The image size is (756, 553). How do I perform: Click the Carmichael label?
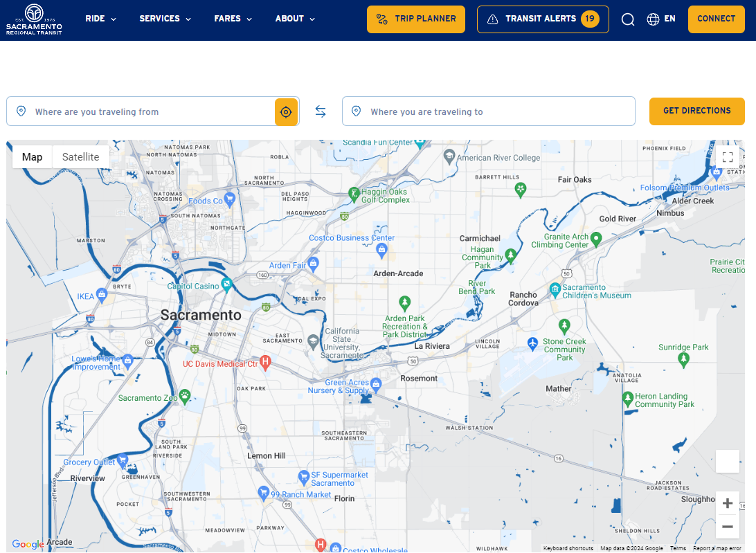click(x=480, y=238)
